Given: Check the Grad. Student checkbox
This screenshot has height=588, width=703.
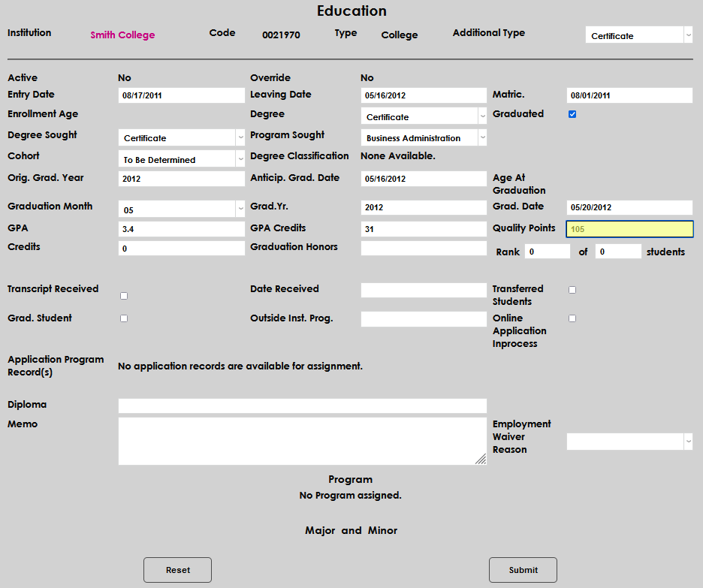Looking at the screenshot, I should point(124,318).
